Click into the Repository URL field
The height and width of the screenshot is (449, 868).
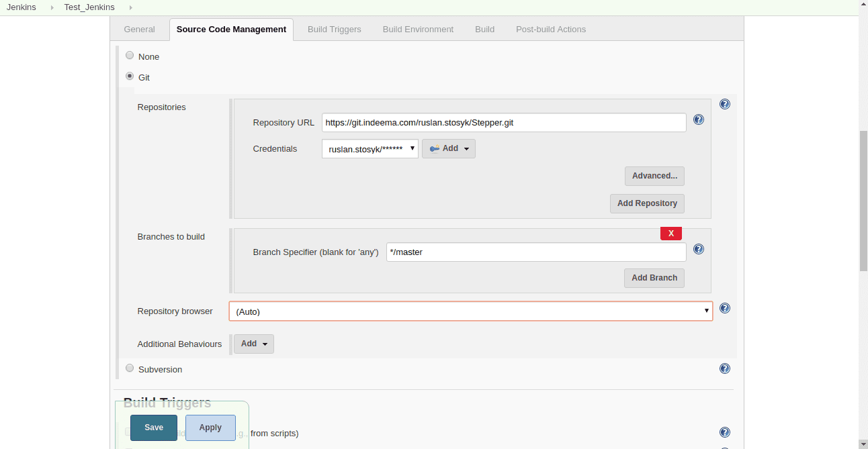tap(503, 123)
